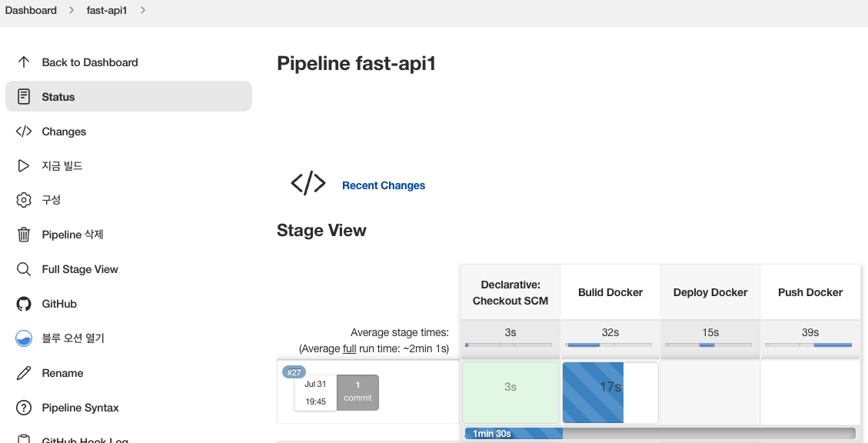The image size is (868, 443).
Task: Open the Recent Changes link
Action: (x=383, y=185)
